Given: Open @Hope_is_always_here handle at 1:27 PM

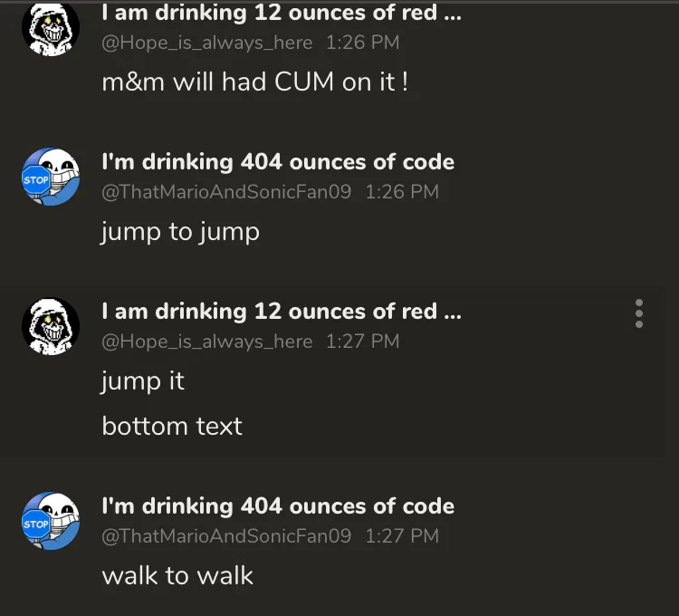Looking at the screenshot, I should point(207,342).
